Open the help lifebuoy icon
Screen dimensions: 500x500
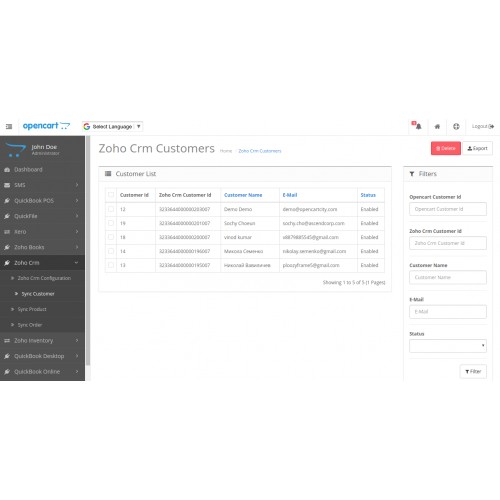point(456,126)
